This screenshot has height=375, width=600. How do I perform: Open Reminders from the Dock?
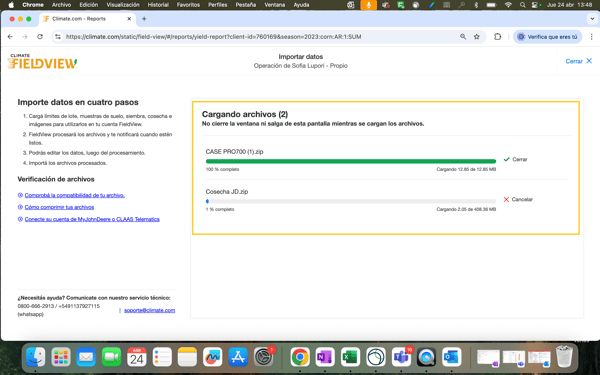pyautogui.click(x=162, y=357)
